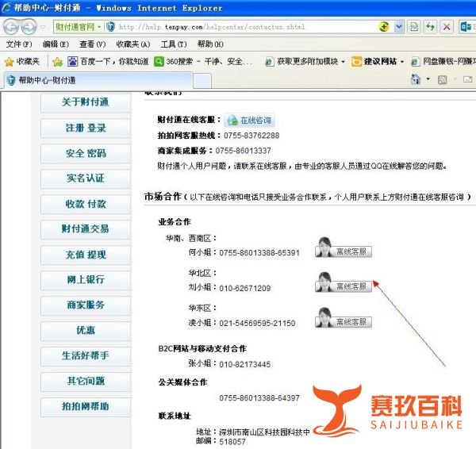Open the 文件(F) menu
The width and height of the screenshot is (476, 449).
(x=19, y=44)
